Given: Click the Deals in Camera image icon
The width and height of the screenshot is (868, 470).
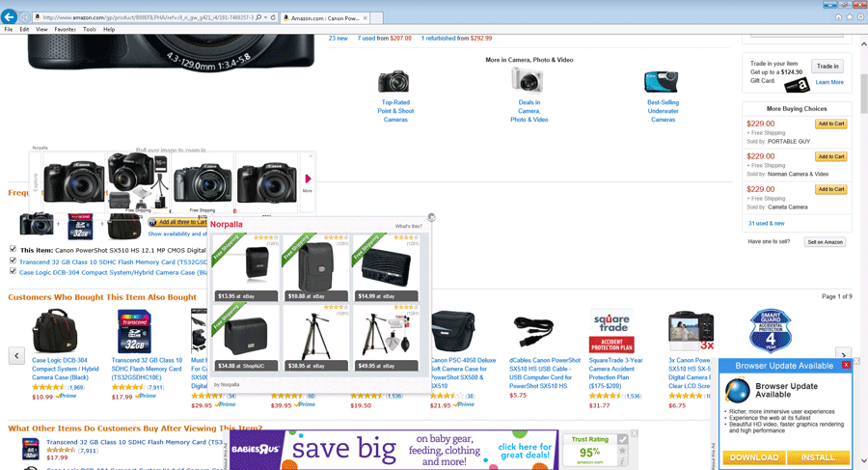Looking at the screenshot, I should (x=528, y=81).
